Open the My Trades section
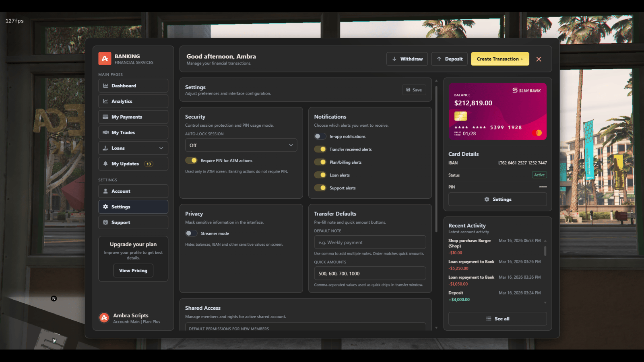Image resolution: width=644 pixels, height=362 pixels. (x=133, y=132)
